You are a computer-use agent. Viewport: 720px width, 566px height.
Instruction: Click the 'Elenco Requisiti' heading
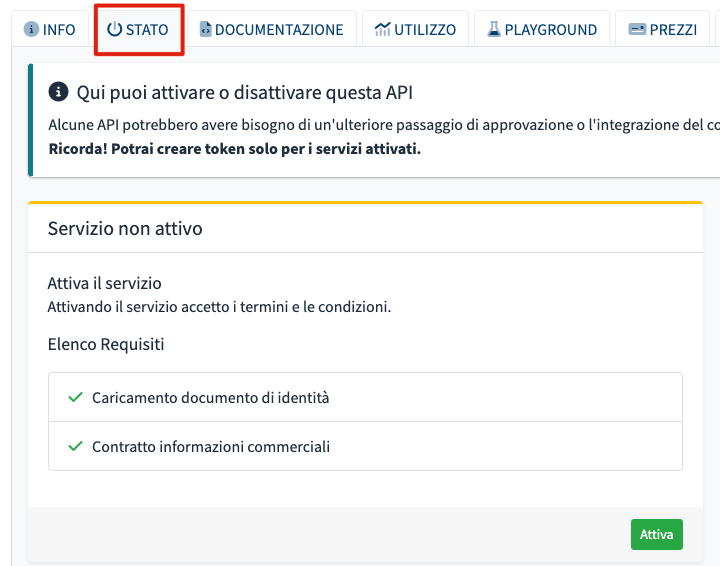(x=106, y=345)
